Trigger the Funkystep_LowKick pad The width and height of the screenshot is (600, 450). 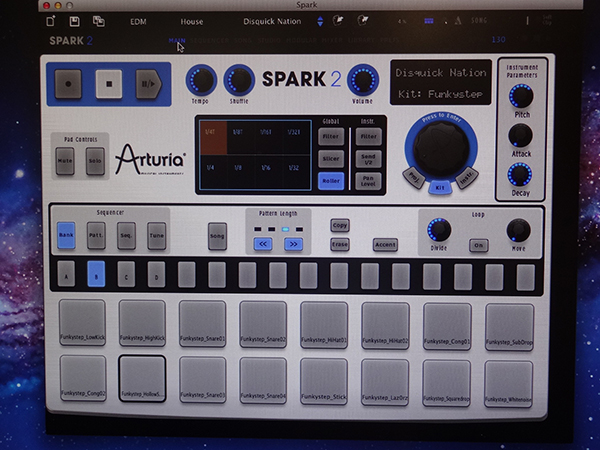click(82, 323)
